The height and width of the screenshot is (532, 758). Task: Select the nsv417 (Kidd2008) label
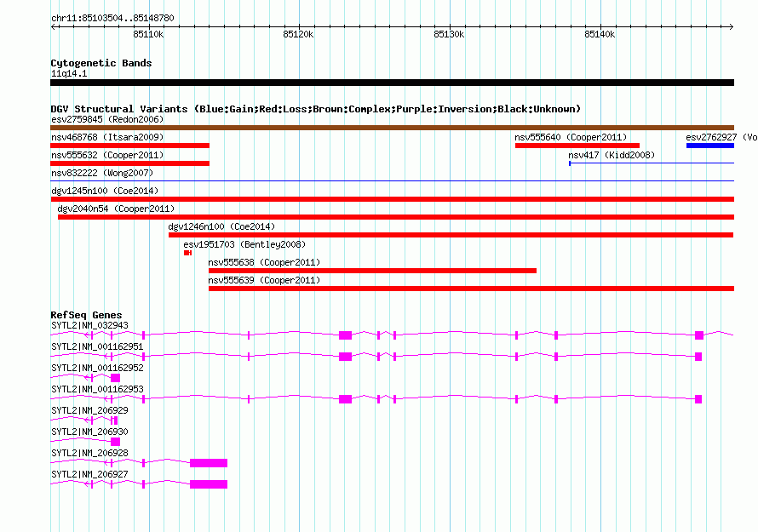612,155
